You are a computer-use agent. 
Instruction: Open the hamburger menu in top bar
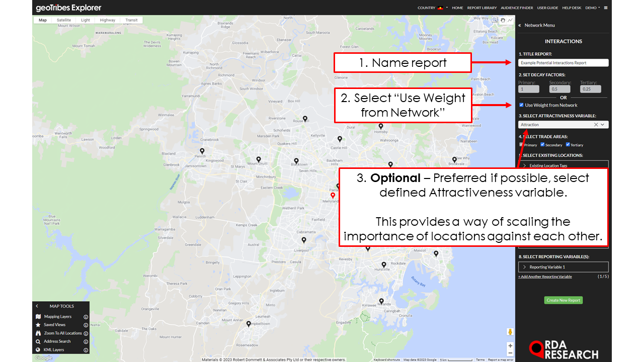(x=606, y=8)
